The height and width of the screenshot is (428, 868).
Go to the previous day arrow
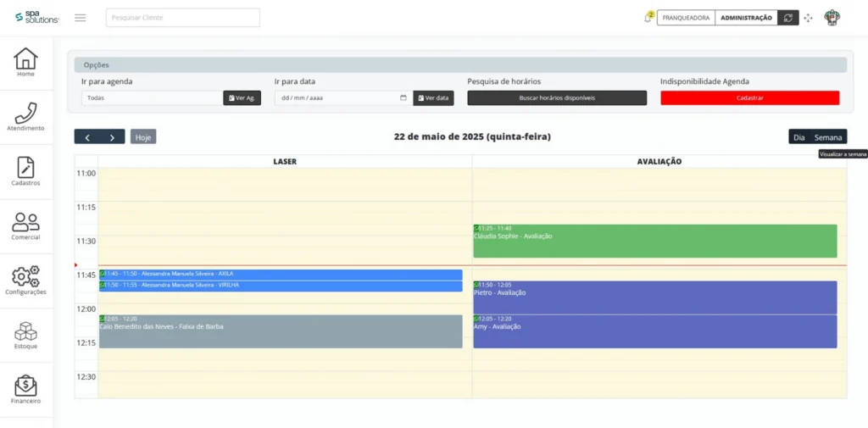(x=86, y=136)
